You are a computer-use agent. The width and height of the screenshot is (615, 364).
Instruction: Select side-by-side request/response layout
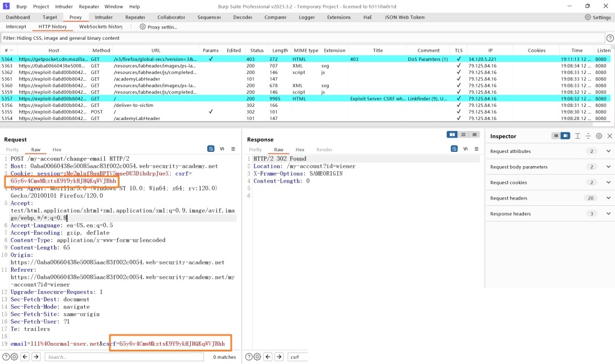click(452, 135)
